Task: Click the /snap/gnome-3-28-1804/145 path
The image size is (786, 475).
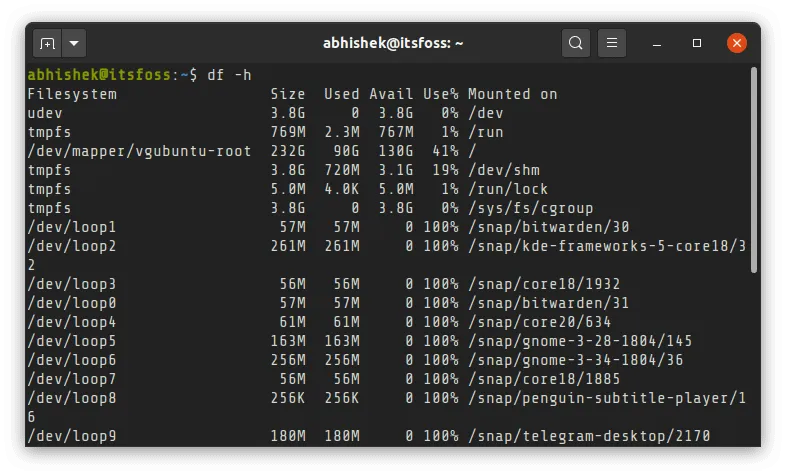Action: (x=580, y=342)
